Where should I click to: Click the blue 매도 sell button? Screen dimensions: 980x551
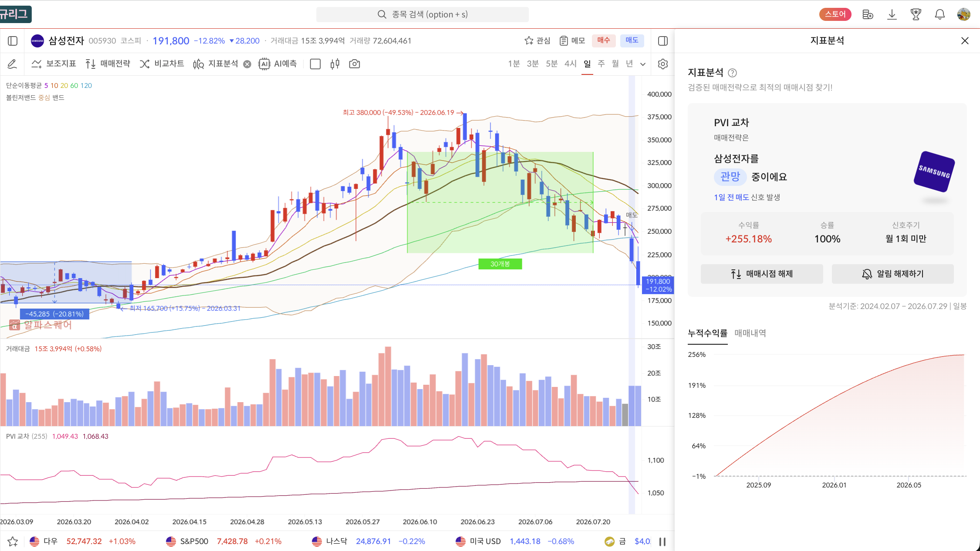[x=632, y=40]
